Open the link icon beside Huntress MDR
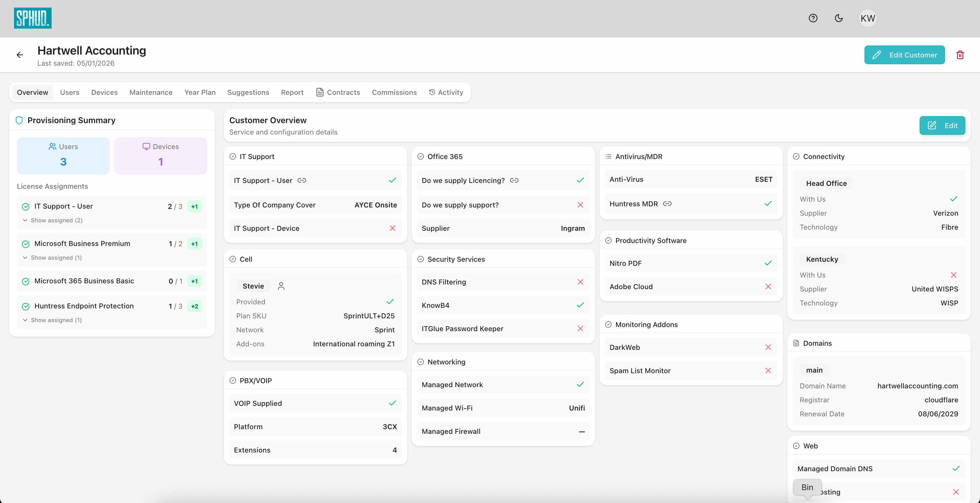Screen dimensions: 980x503 [x=668, y=204]
